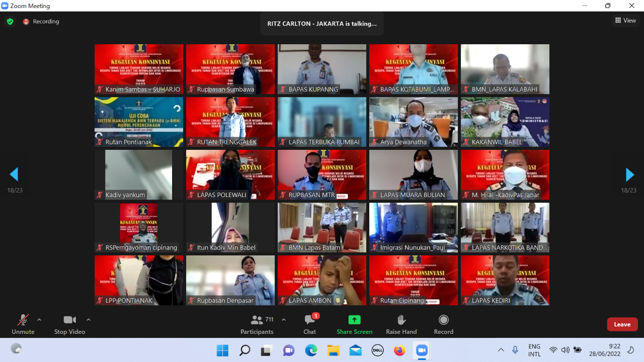Image resolution: width=644 pixels, height=362 pixels.
Task: Open Firefox from the taskbar
Action: coord(399,350)
